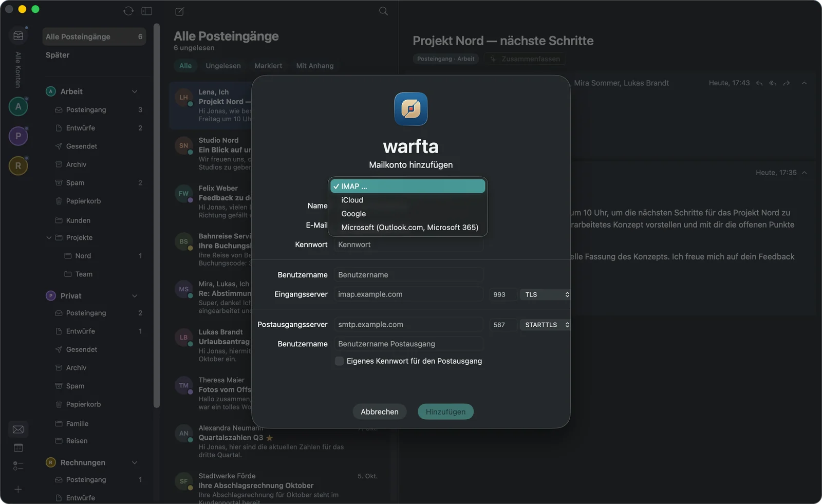Screen dimensions: 822x504
Task: Collapse the Projekte folder tree
Action: [49, 238]
